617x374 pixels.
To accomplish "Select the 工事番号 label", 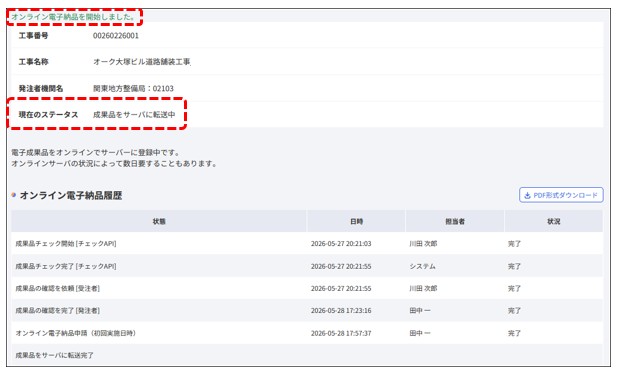I will tap(33, 35).
